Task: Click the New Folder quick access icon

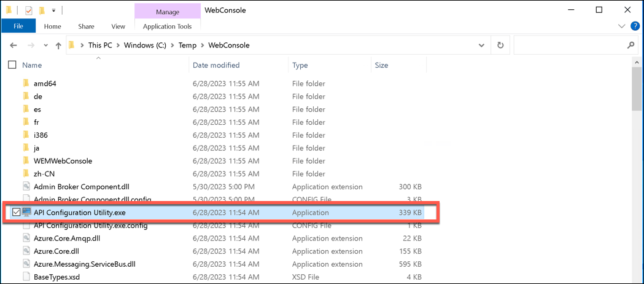Action: [42, 10]
